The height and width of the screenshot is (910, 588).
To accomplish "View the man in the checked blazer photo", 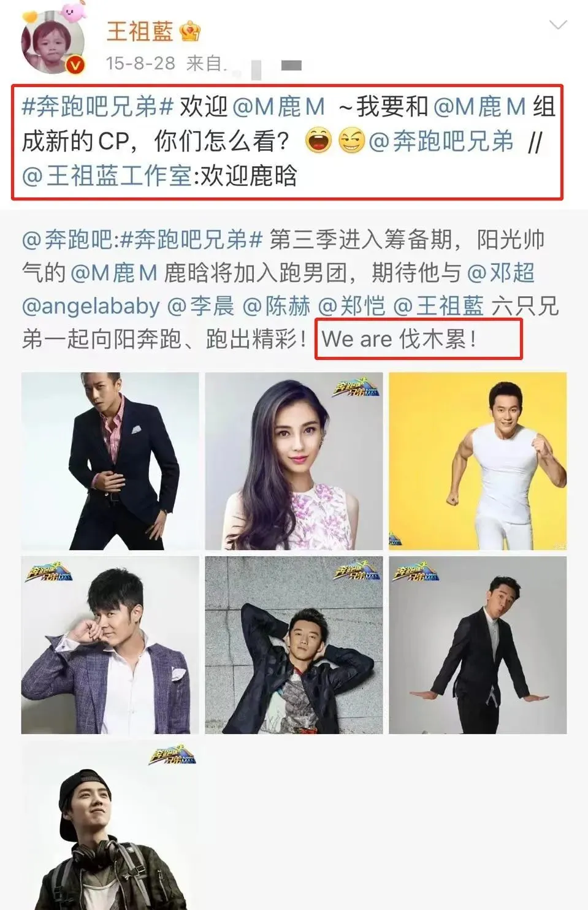I will 110,645.
